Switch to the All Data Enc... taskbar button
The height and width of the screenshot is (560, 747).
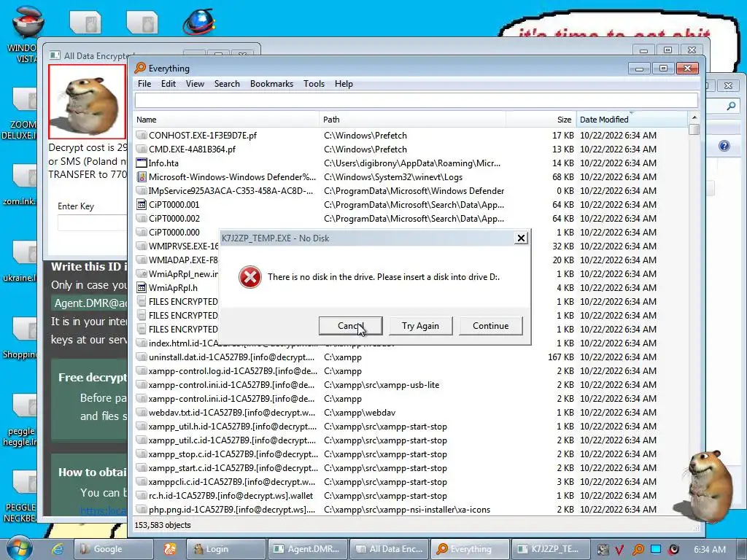(390, 549)
